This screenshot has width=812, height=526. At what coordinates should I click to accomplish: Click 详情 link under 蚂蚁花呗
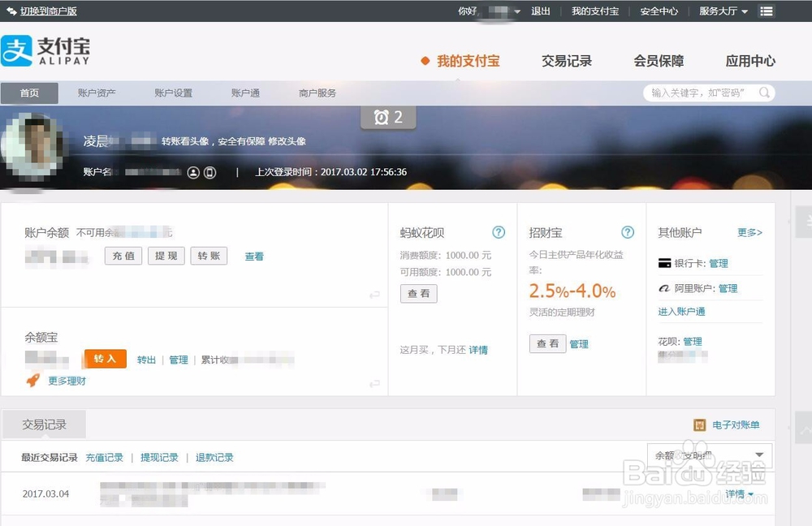[x=478, y=350]
